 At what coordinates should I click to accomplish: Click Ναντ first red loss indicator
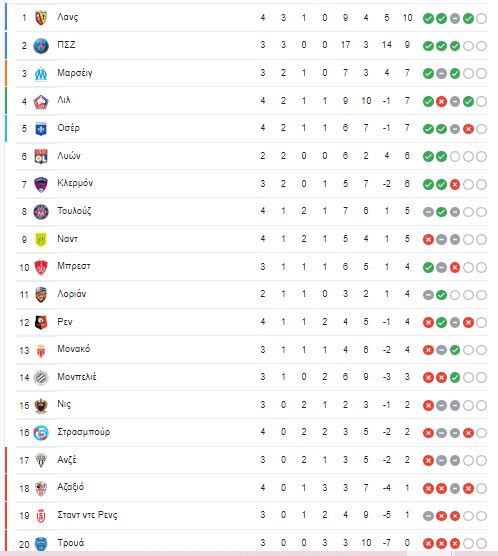pyautogui.click(x=428, y=240)
